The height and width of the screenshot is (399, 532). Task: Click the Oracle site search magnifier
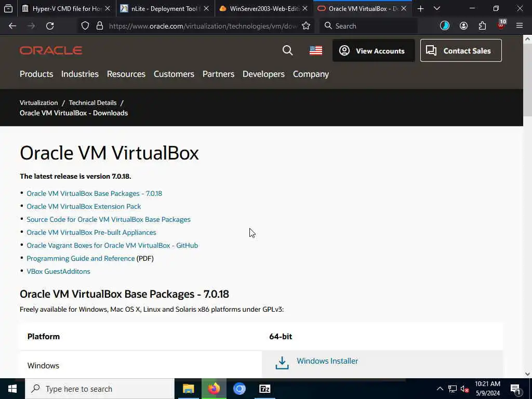coord(287,50)
